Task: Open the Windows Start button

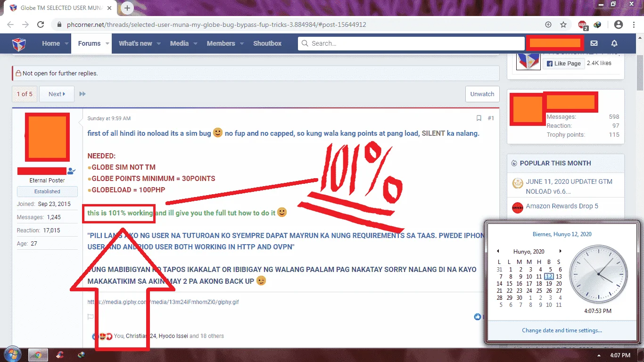Action: [13, 355]
